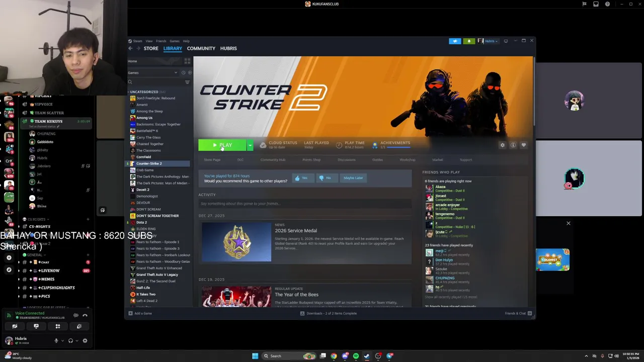644x362 pixels.
Task: Open Spotify from taskbar
Action: (356, 356)
